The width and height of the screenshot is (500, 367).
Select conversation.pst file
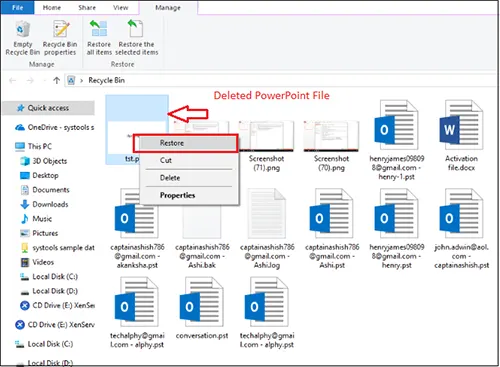click(x=202, y=308)
